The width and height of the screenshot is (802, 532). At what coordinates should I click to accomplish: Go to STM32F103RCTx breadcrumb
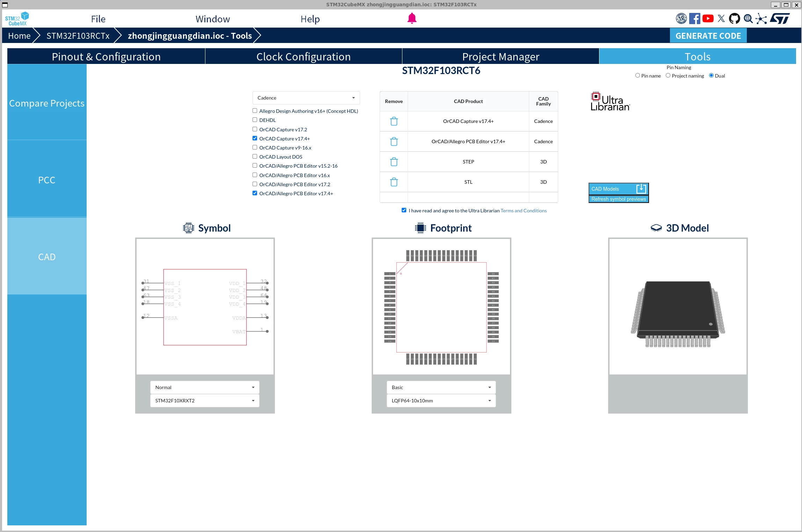point(78,36)
